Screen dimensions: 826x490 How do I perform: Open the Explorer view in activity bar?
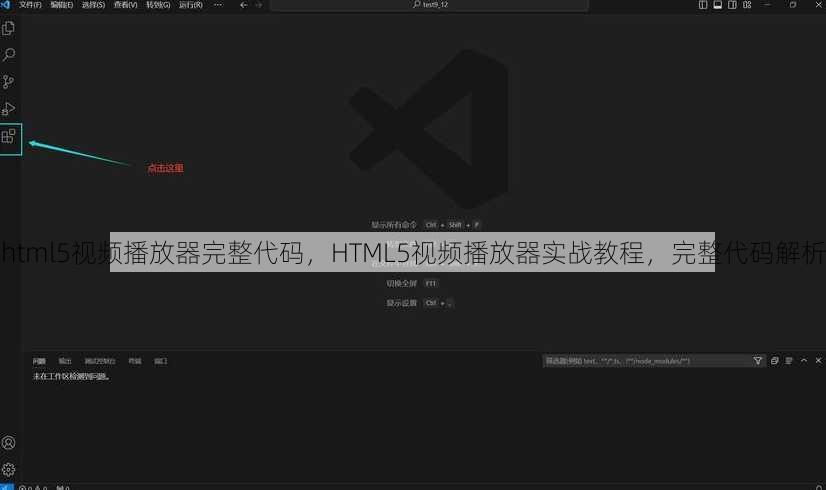pyautogui.click(x=8, y=28)
